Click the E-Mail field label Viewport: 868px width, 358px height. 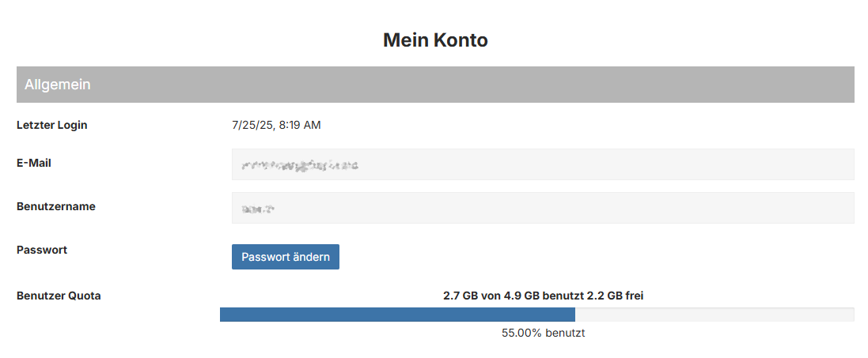point(34,163)
